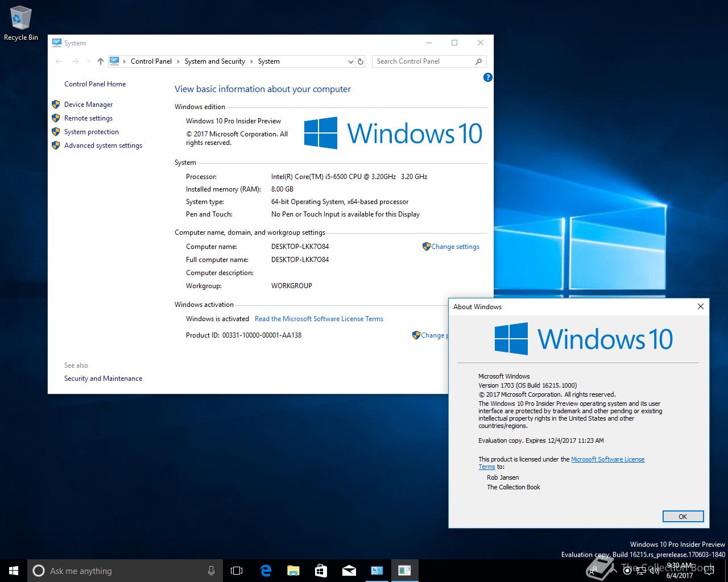Open the Recycle Bin desktop icon

click(x=21, y=24)
